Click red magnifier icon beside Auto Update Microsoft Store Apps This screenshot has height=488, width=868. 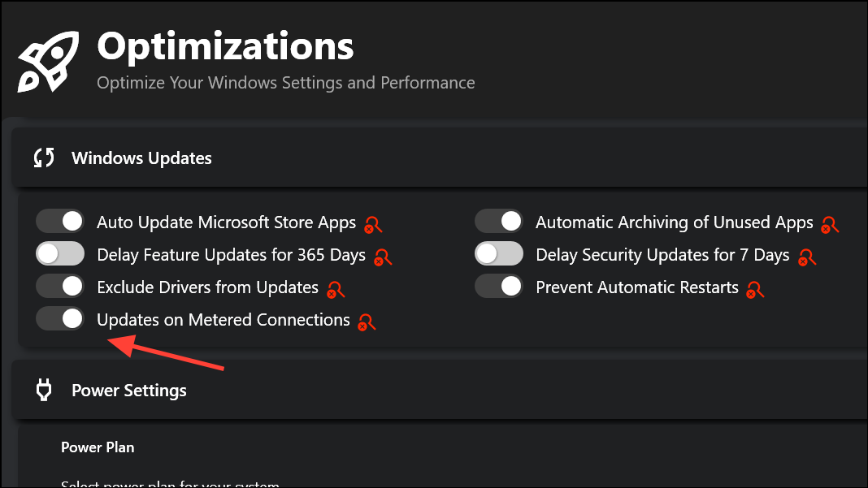point(374,224)
